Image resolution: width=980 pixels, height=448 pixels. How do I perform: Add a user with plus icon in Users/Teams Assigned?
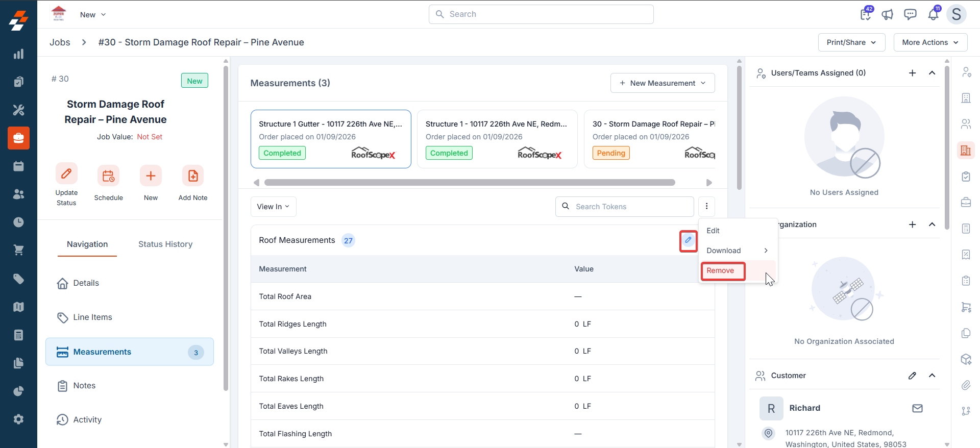coord(912,73)
